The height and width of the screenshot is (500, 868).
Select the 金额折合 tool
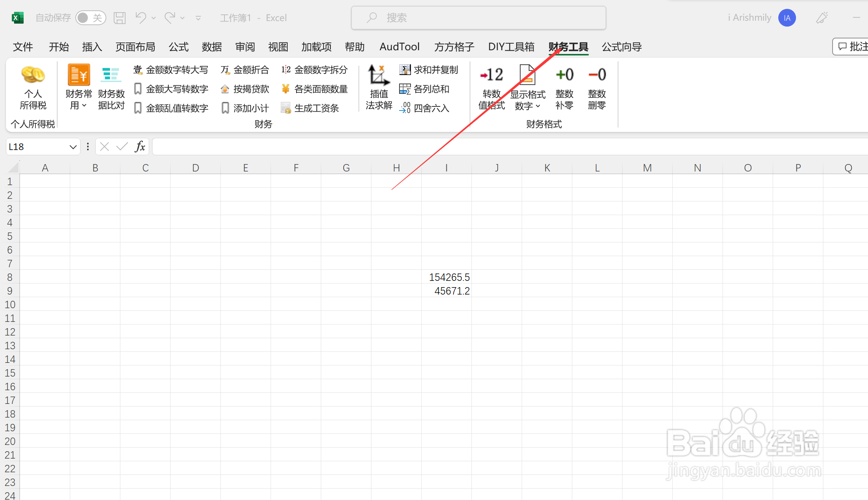click(x=245, y=70)
